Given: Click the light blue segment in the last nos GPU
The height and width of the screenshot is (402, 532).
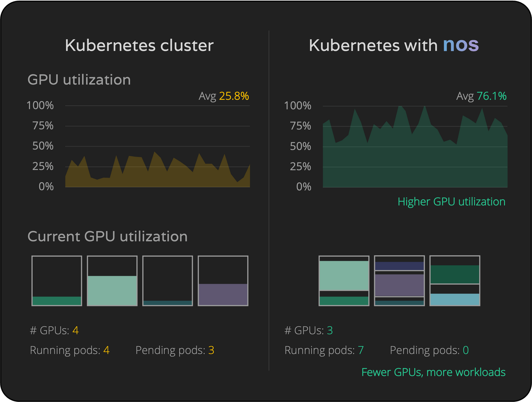Looking at the screenshot, I should (455, 299).
